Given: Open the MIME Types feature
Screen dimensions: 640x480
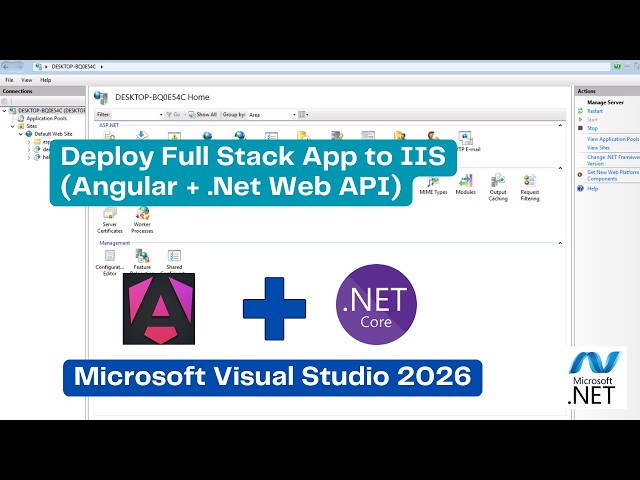Looking at the screenshot, I should tap(433, 185).
